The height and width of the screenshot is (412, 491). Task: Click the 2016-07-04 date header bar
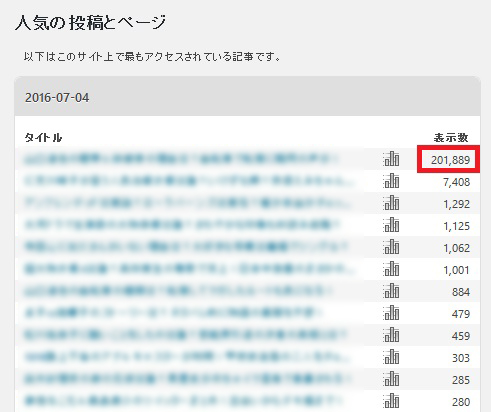[247, 97]
